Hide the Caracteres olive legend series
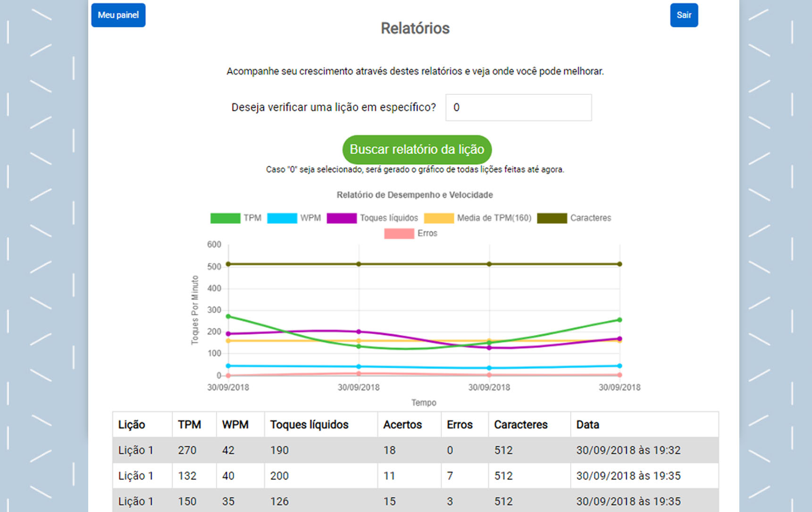This screenshot has height=512, width=812. pyautogui.click(x=552, y=218)
